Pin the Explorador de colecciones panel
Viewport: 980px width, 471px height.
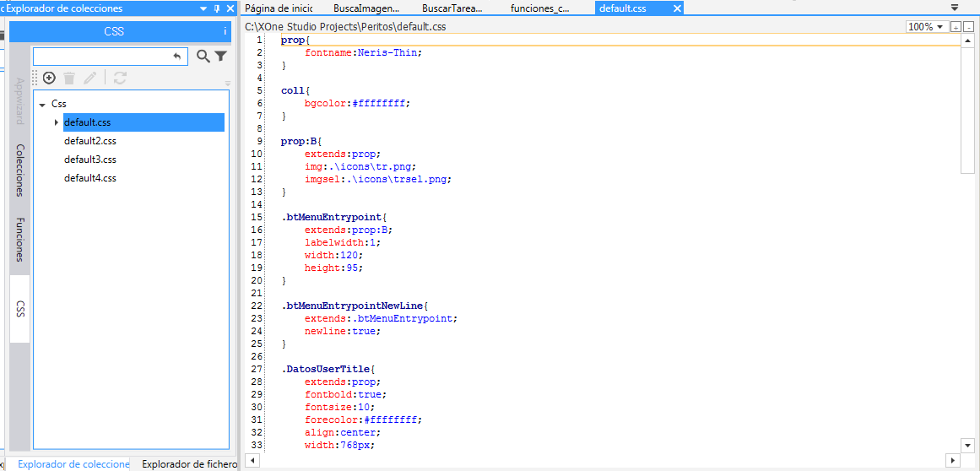tap(217, 8)
